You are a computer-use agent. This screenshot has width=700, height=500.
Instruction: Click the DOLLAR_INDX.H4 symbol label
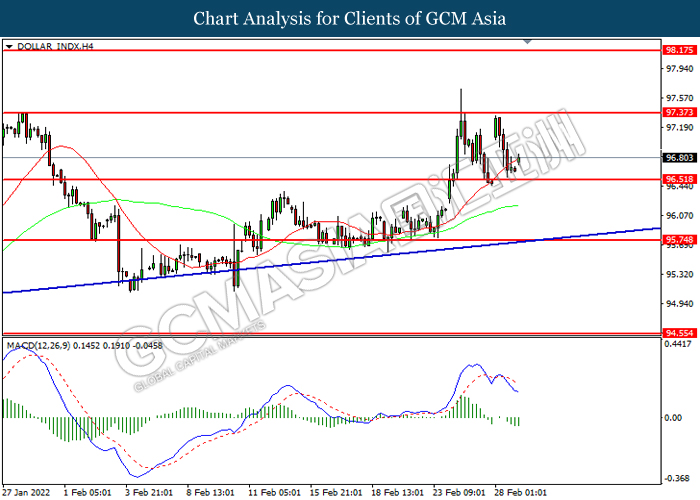[x=55, y=46]
